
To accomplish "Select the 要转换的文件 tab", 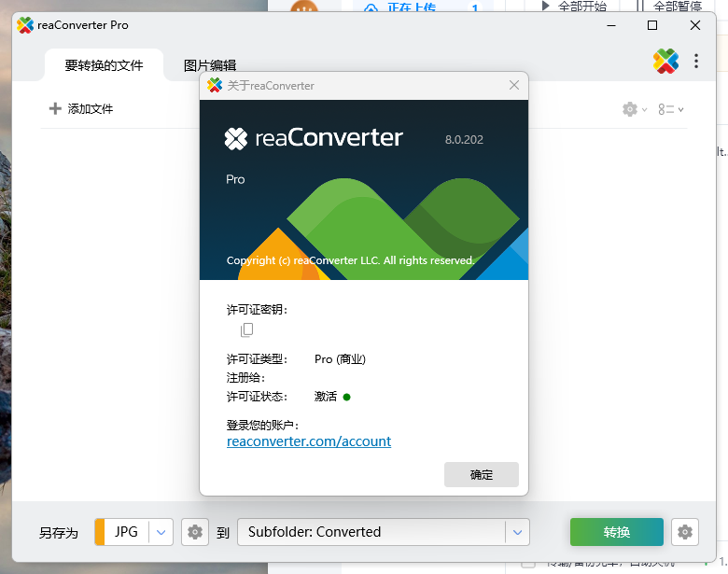I will (104, 65).
